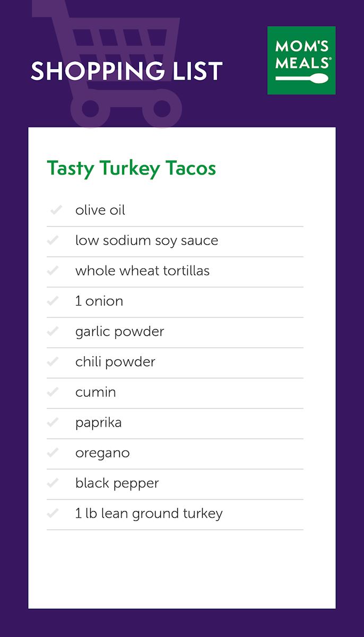The height and width of the screenshot is (637, 364).
Task: Check the cumin item
Action: (54, 392)
